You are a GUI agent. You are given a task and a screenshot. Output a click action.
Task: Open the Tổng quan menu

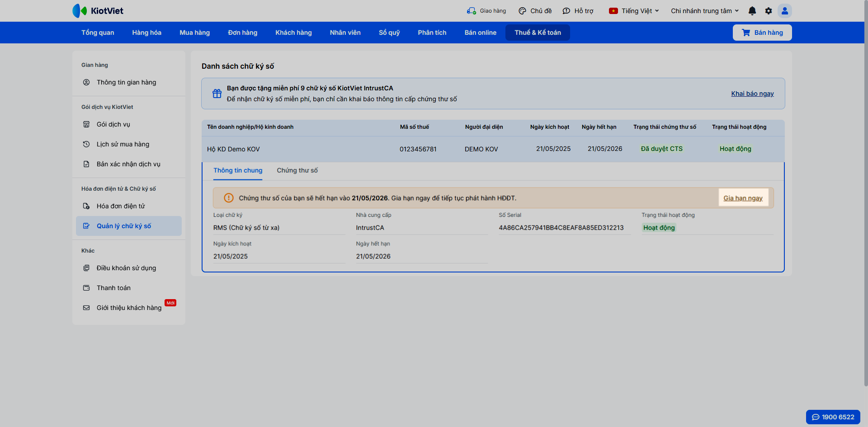coord(98,33)
